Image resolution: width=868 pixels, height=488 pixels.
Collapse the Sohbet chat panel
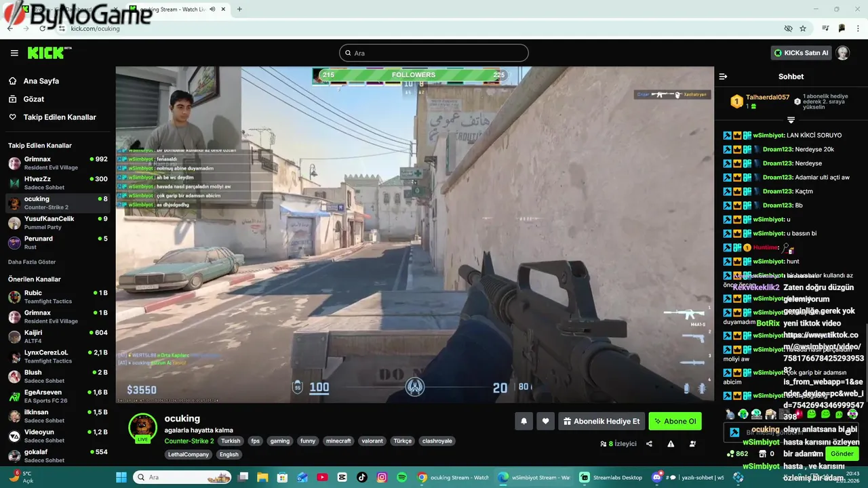[723, 77]
